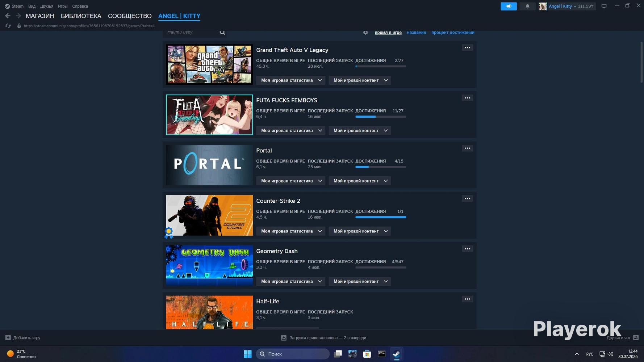Expand game statistics dropdown for Portal
The width and height of the screenshot is (644, 362).
point(290,181)
